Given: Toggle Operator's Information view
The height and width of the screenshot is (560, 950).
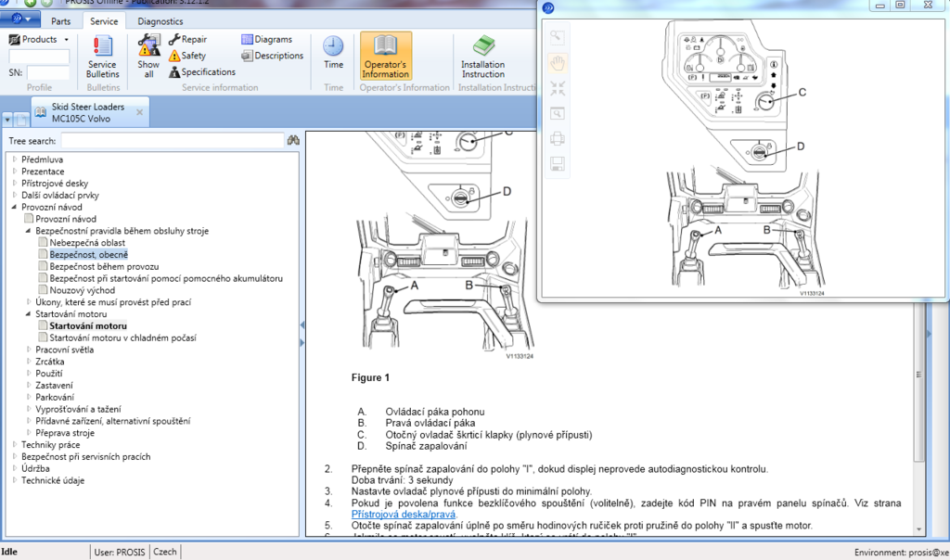Looking at the screenshot, I should click(385, 57).
